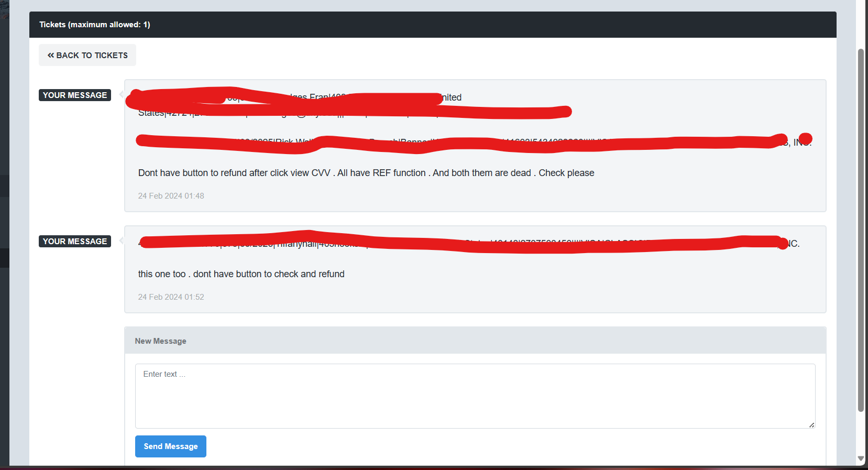868x470 pixels.
Task: Click the double-chevron icon beside Back to Tickets
Action: [51, 55]
